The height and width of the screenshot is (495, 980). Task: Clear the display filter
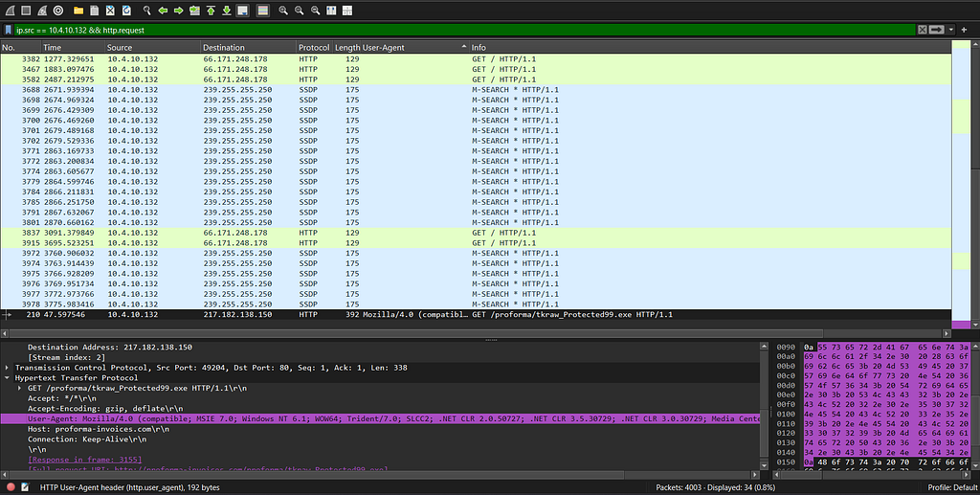click(x=923, y=30)
